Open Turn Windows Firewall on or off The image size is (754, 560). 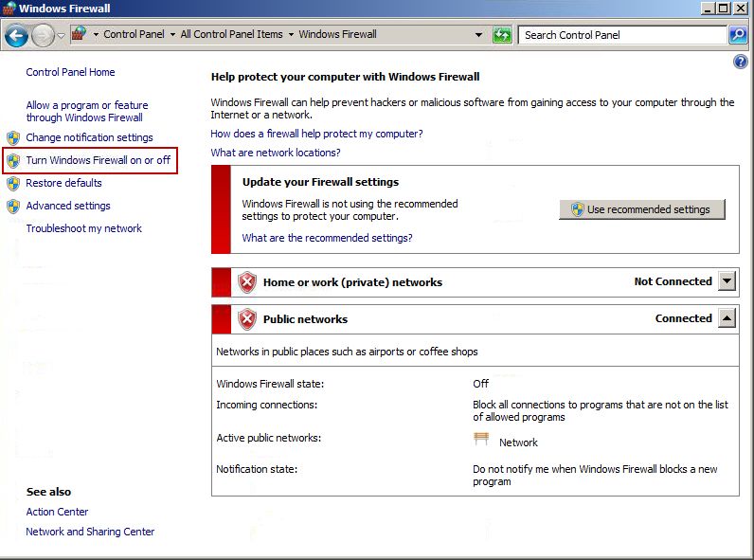(x=99, y=160)
